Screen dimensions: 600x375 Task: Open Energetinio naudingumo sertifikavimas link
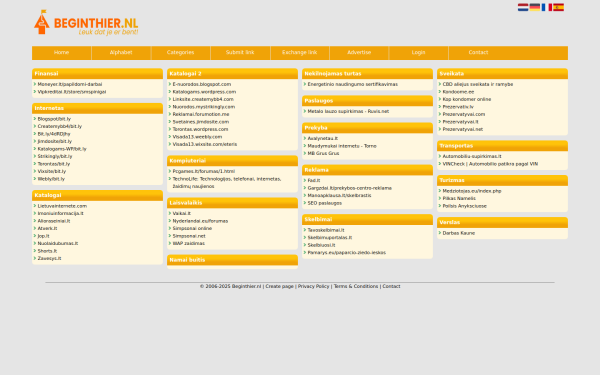tap(352, 84)
